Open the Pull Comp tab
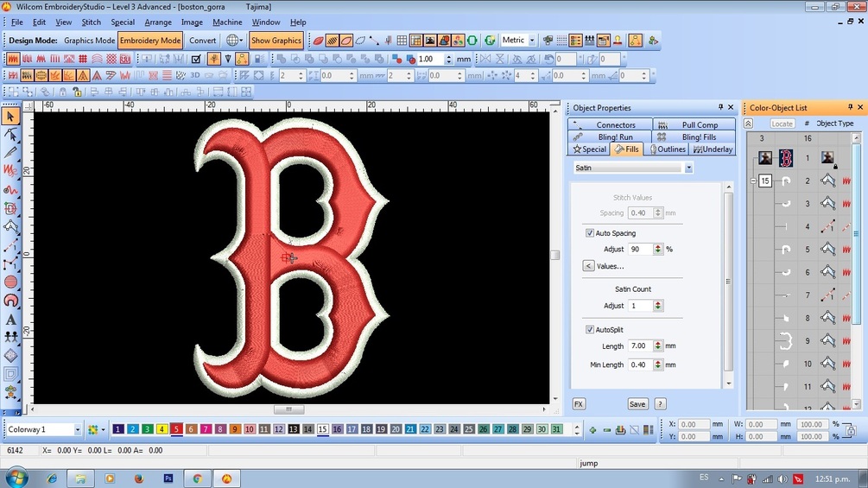This screenshot has width=868, height=488. [694, 125]
